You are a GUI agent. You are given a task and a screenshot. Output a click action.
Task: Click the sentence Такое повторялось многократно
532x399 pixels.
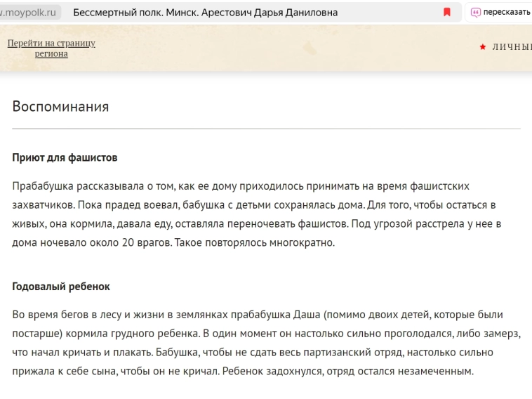point(255,242)
